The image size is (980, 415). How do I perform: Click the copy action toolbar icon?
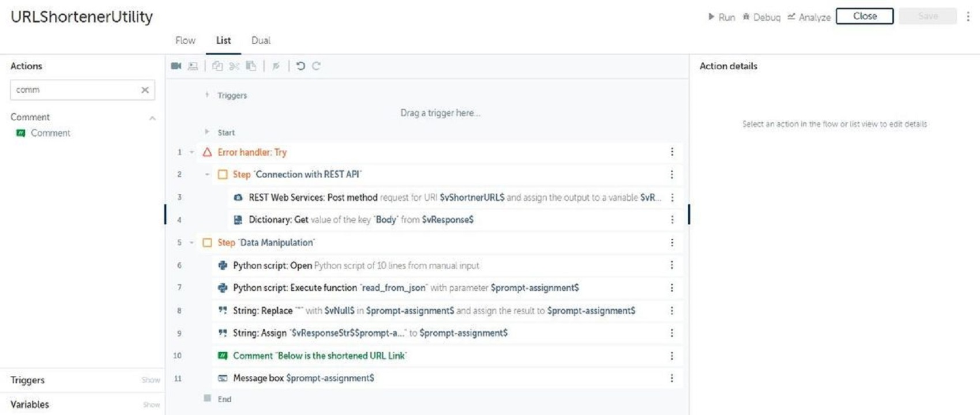click(217, 66)
